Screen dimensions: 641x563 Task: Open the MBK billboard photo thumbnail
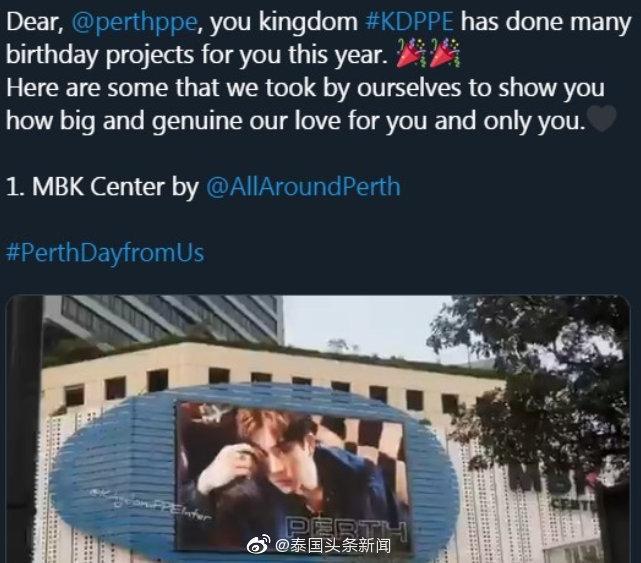tap(318, 429)
